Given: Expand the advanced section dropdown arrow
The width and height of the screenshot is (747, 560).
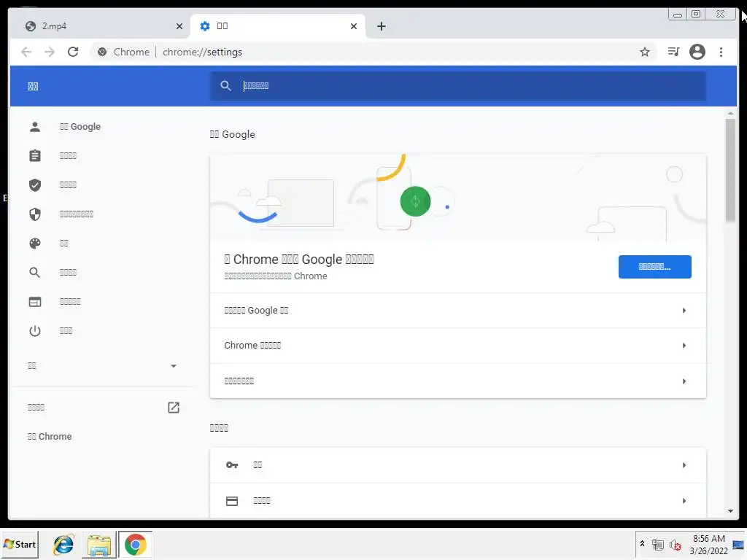Looking at the screenshot, I should (174, 366).
